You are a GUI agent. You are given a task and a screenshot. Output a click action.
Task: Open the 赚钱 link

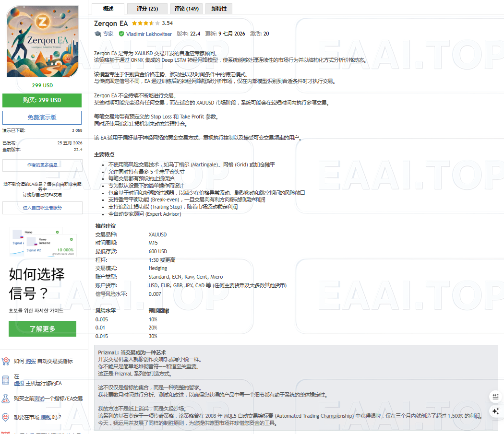point(46,417)
